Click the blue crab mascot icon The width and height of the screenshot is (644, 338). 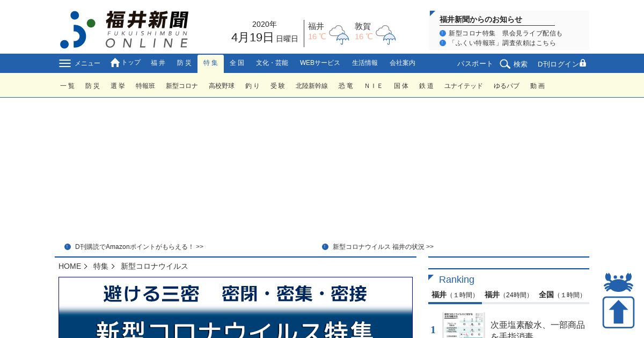[x=618, y=282]
